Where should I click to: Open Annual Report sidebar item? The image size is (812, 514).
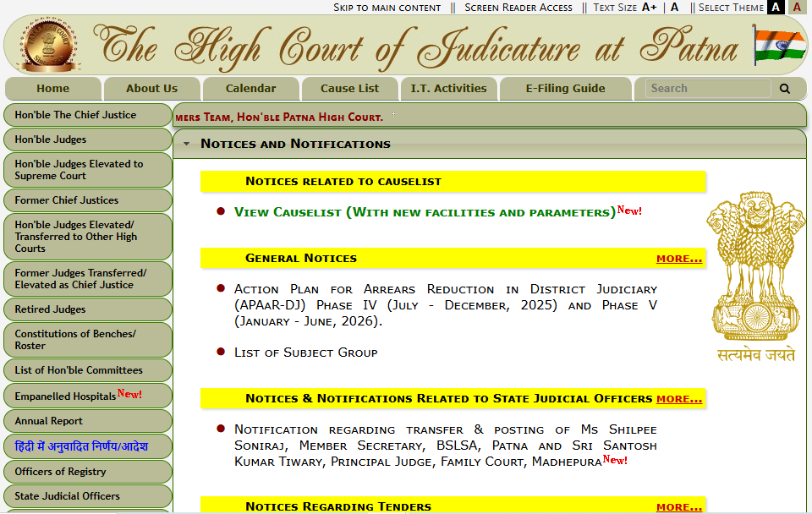coord(87,421)
